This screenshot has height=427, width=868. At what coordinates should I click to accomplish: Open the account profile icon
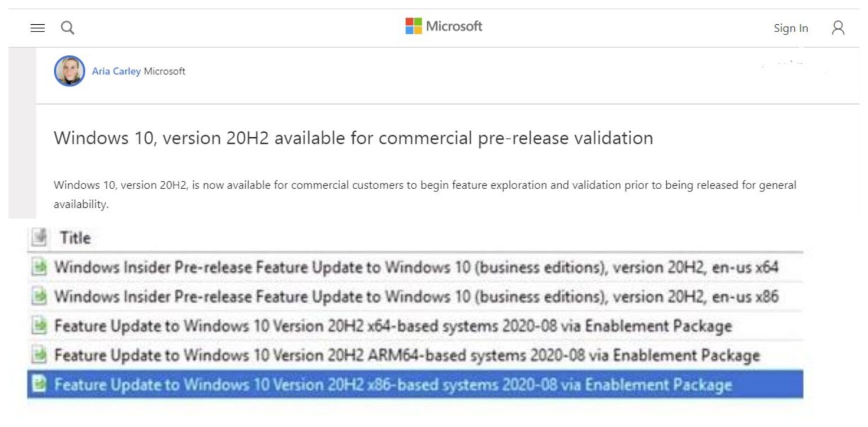click(838, 27)
